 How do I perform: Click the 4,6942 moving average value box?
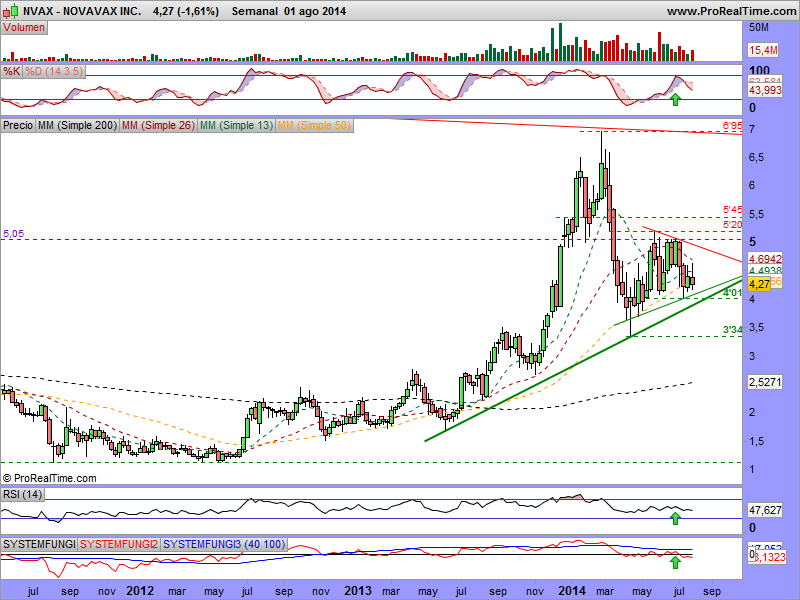(x=765, y=259)
